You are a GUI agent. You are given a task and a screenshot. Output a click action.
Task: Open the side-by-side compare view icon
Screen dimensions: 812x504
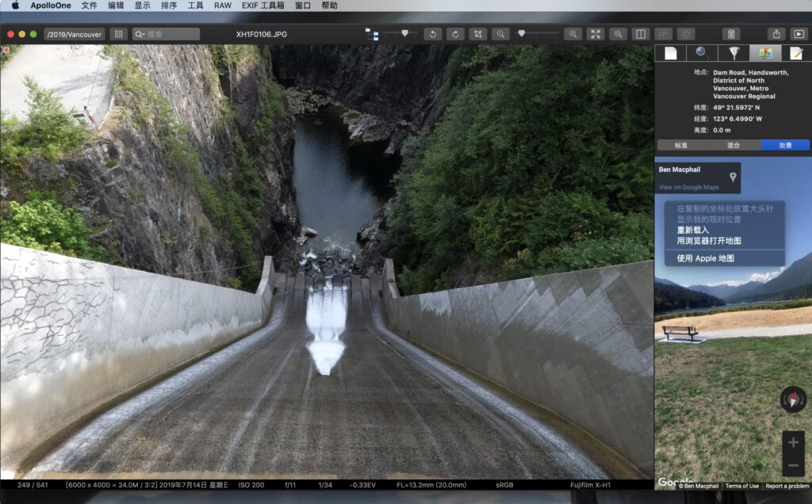[640, 34]
